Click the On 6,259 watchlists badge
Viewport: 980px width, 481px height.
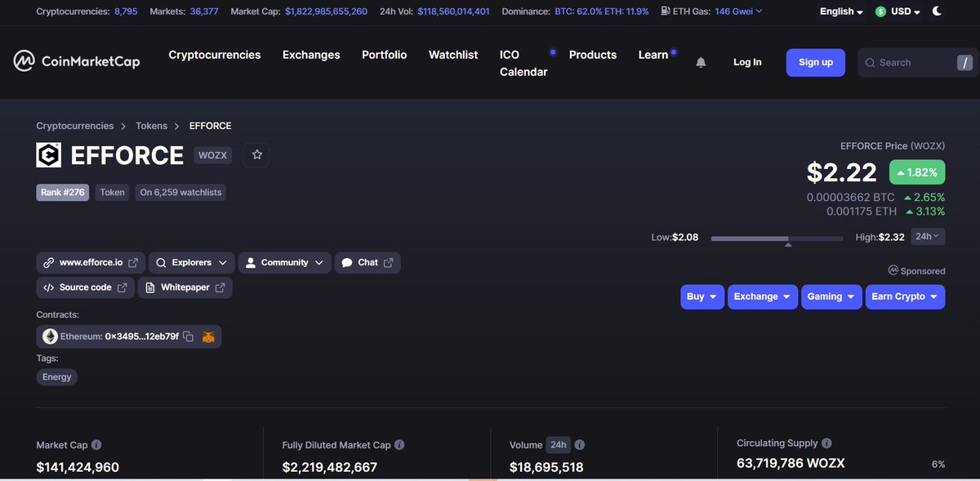(x=180, y=193)
